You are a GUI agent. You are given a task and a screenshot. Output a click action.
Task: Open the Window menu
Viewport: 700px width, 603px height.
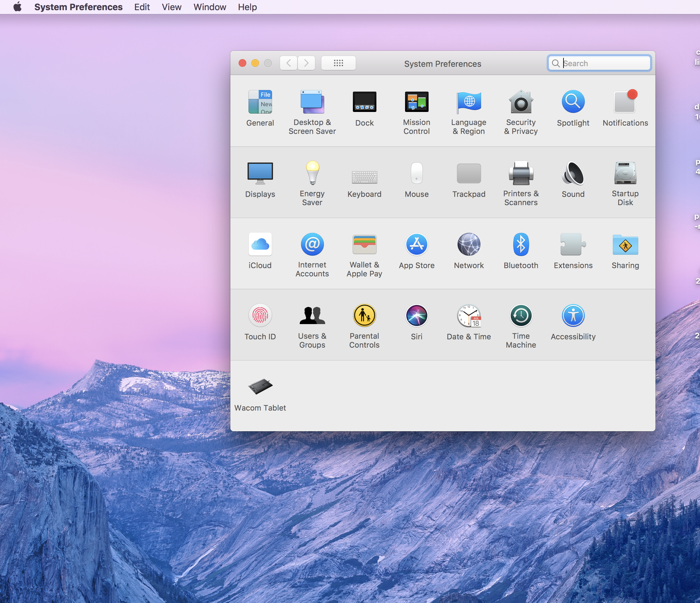pyautogui.click(x=210, y=7)
